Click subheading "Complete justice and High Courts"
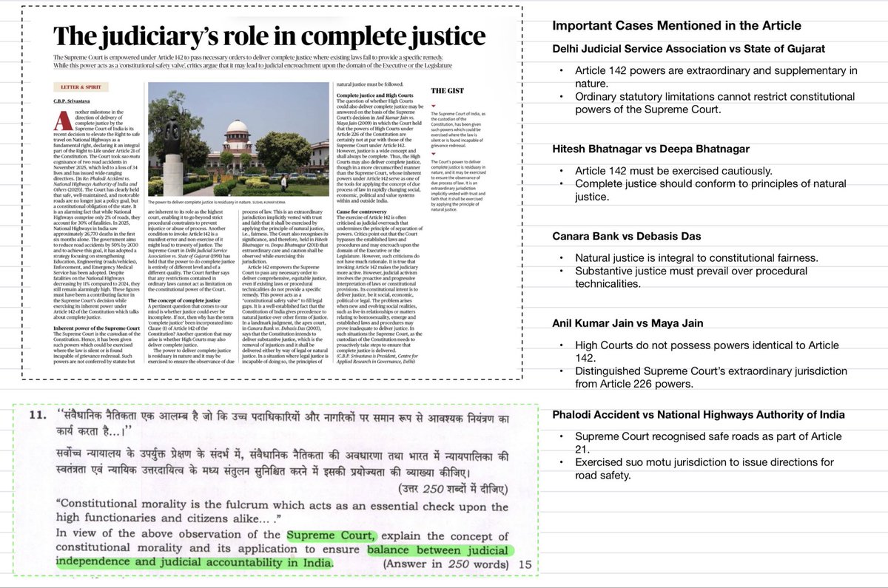 coord(375,96)
